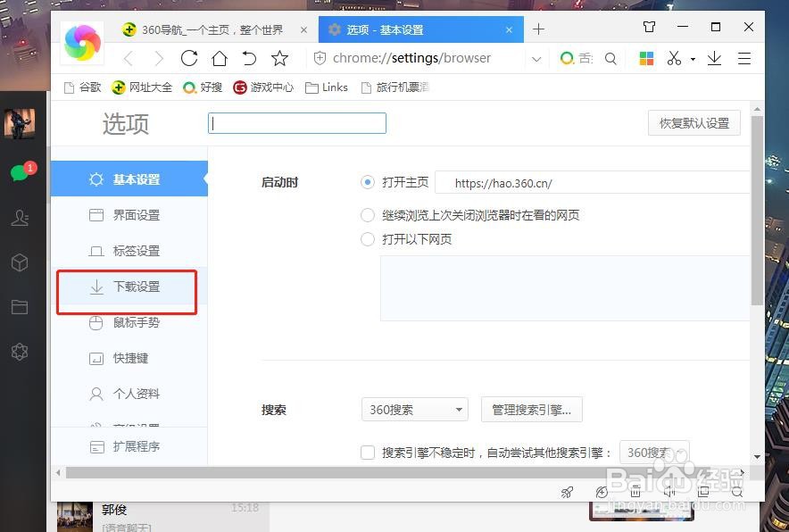Enable the 搜索引擎不稳定时 fallback checkbox
The height and width of the screenshot is (532, 789).
point(367,453)
